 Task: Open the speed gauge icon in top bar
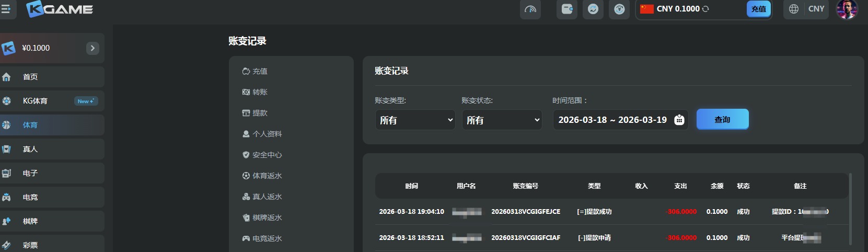530,9
